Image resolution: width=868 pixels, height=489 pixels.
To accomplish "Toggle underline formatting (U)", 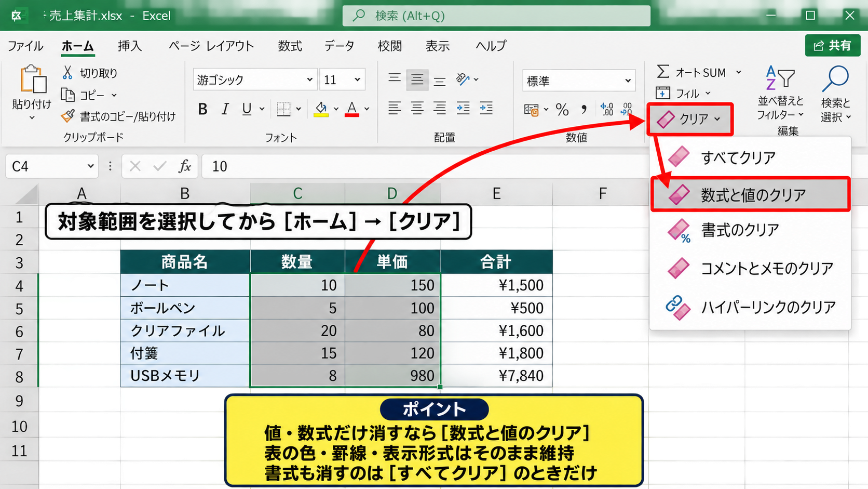I will pyautogui.click(x=247, y=109).
